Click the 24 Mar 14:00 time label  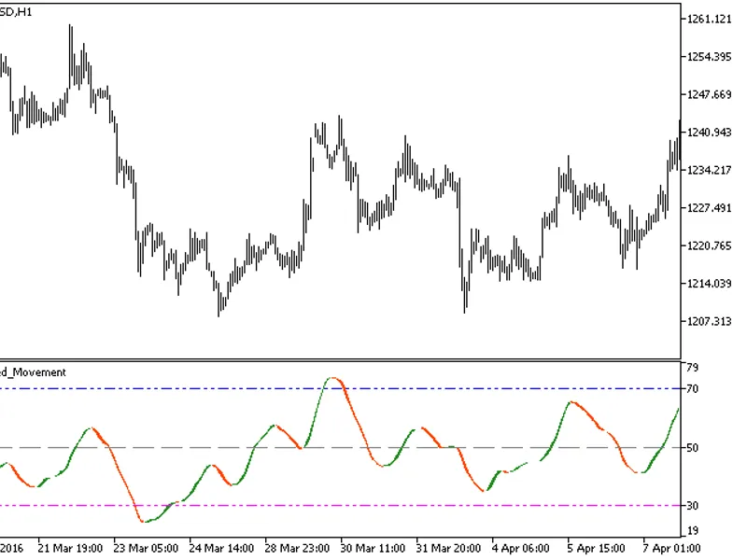click(221, 549)
